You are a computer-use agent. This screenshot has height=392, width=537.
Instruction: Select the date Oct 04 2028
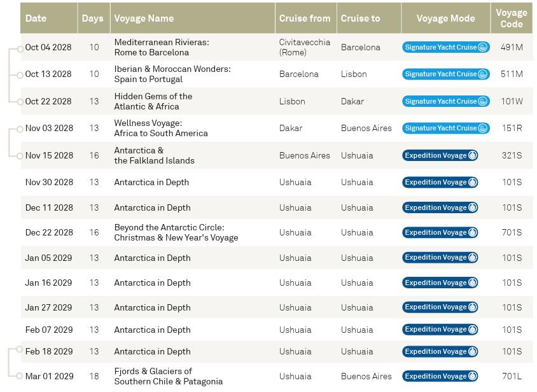[48, 47]
